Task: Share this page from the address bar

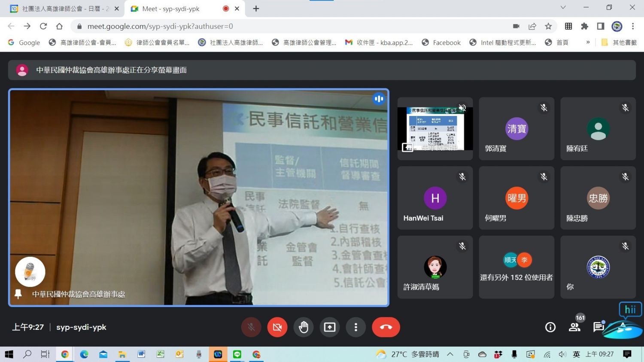Action: pos(532,26)
